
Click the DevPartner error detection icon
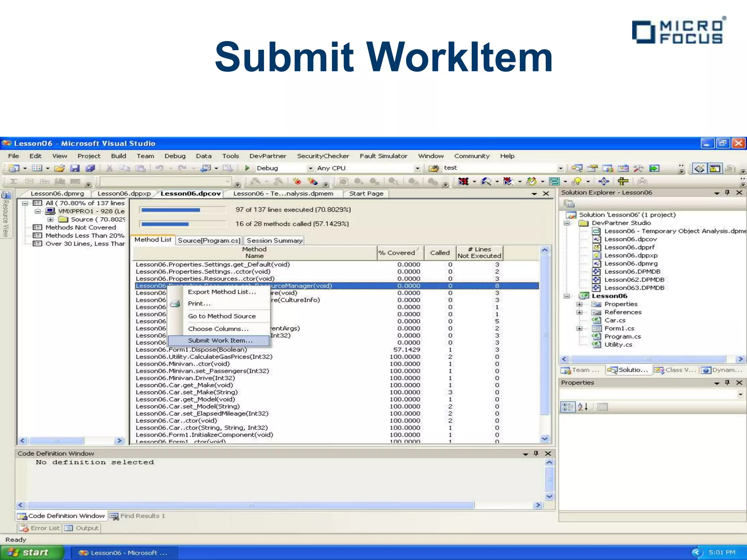coord(463,181)
